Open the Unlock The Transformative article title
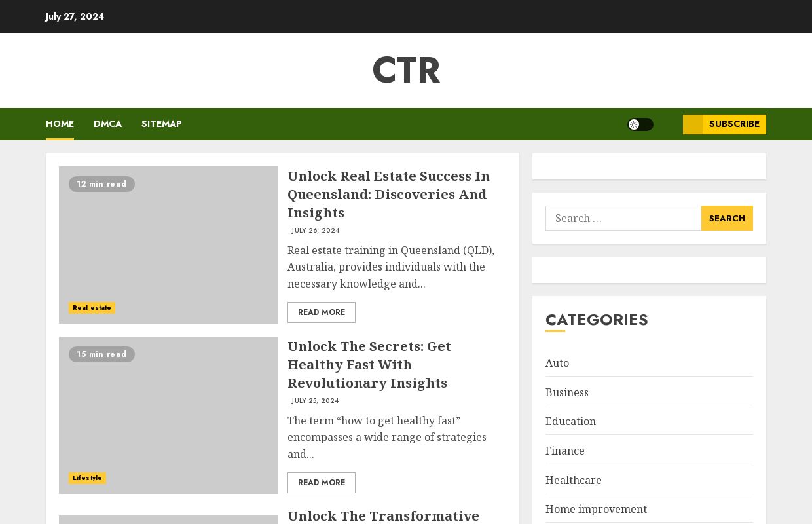Image resolution: width=812 pixels, height=524 pixels. pos(383,516)
